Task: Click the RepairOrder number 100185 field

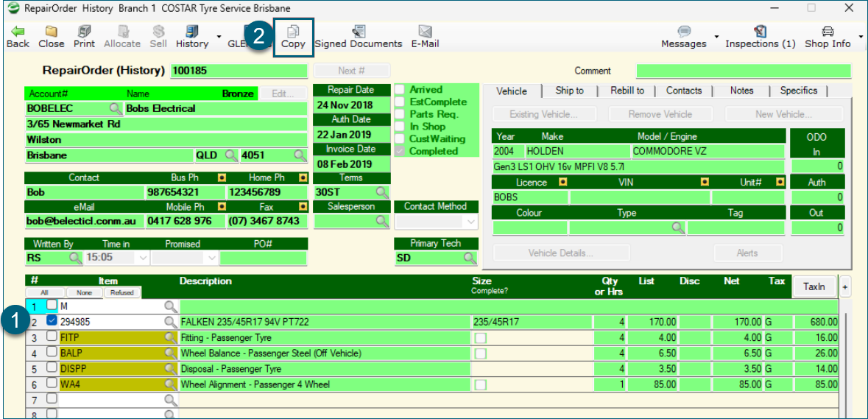Action: 239,71
